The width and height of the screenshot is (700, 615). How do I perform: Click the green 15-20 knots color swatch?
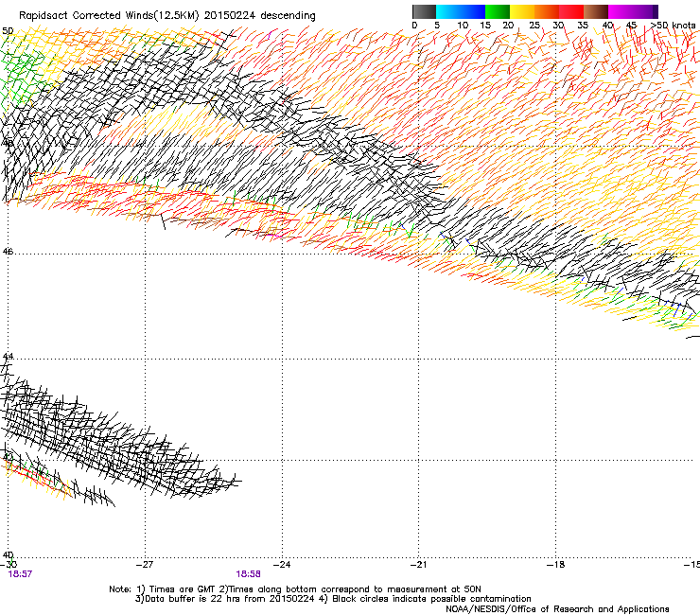point(498,11)
